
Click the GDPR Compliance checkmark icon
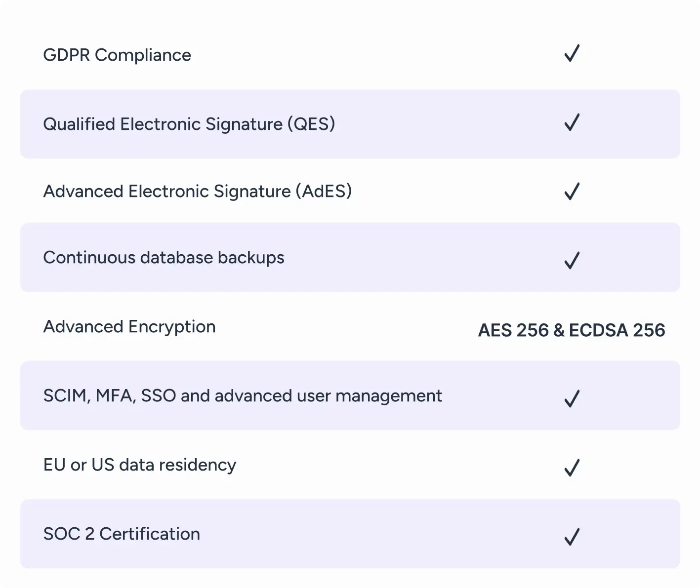click(x=572, y=53)
